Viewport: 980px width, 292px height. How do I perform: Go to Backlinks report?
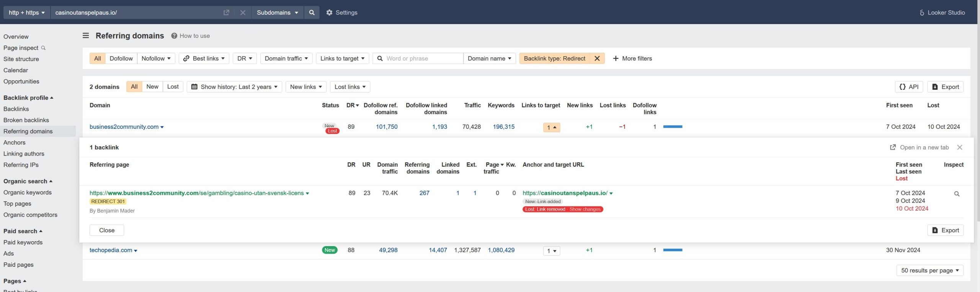pyautogui.click(x=16, y=109)
